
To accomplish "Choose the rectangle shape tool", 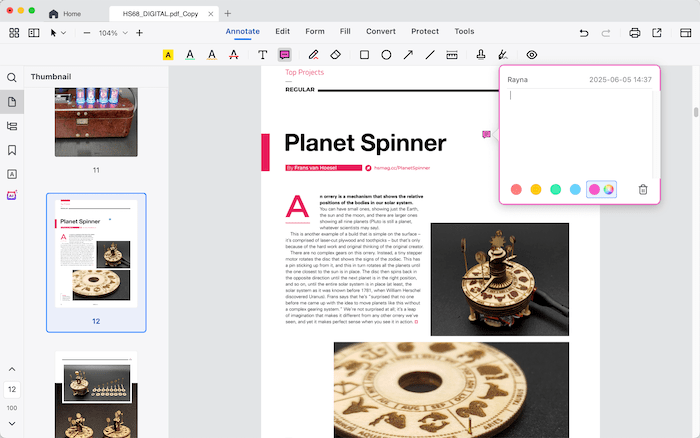I will tap(364, 55).
